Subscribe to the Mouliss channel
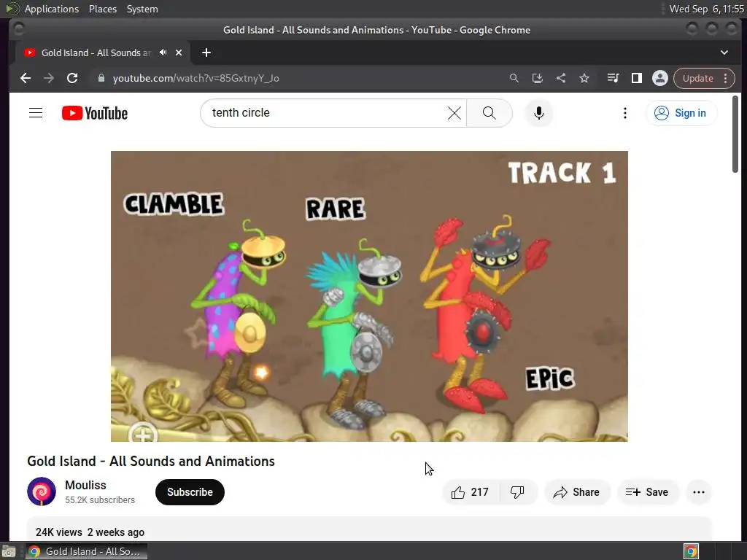Viewport: 747px width, 560px height. click(x=190, y=492)
